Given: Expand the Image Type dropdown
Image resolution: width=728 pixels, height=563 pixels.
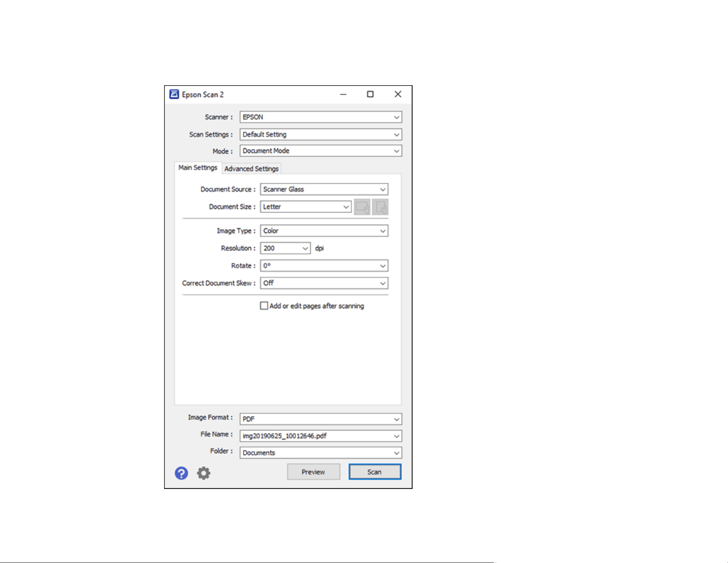Looking at the screenshot, I should click(324, 231).
